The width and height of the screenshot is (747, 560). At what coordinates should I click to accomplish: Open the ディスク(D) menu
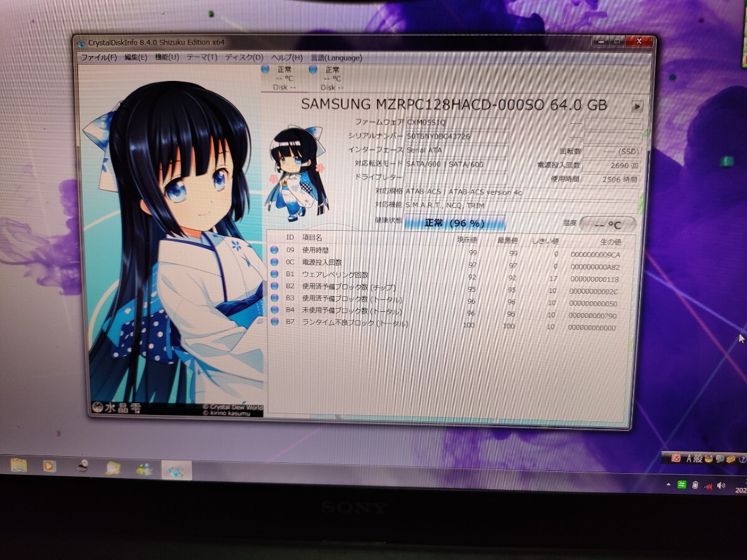(243, 57)
